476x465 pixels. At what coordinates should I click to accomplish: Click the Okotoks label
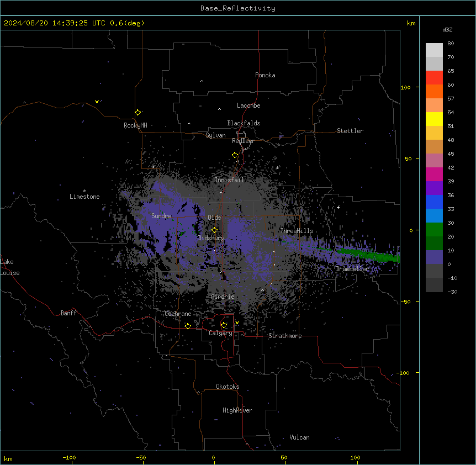click(228, 387)
